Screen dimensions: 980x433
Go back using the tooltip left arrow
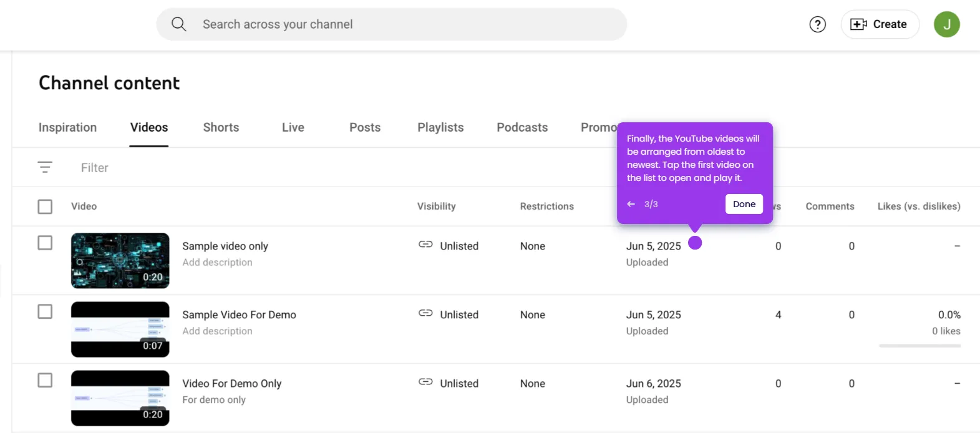(x=631, y=204)
